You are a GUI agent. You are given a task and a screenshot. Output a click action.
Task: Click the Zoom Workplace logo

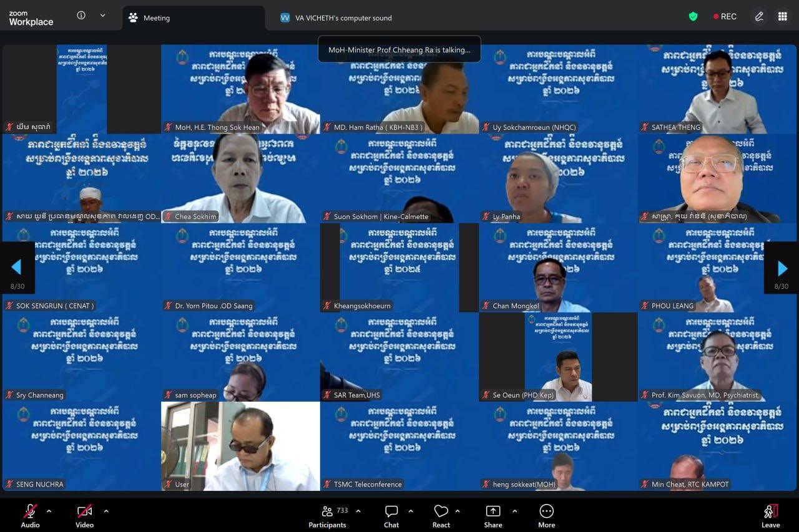coord(31,19)
